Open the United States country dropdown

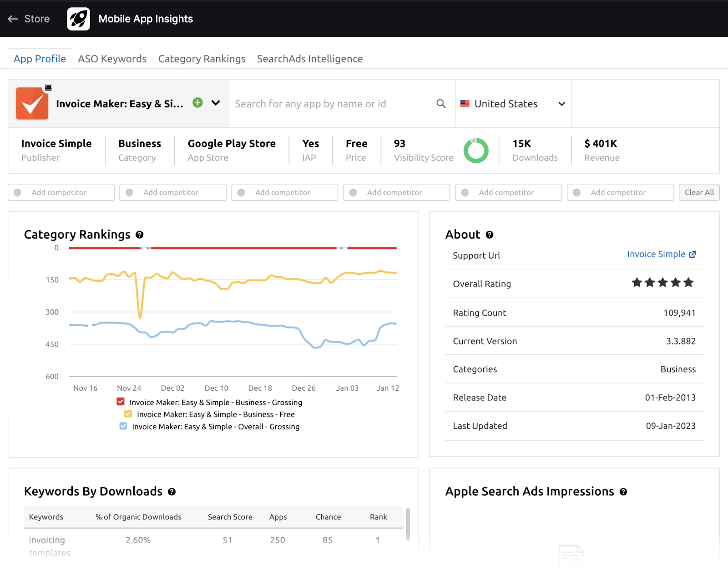pyautogui.click(x=513, y=103)
